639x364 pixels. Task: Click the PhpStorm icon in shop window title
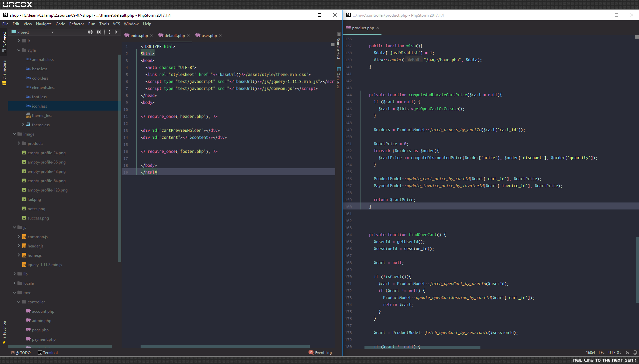[6, 15]
